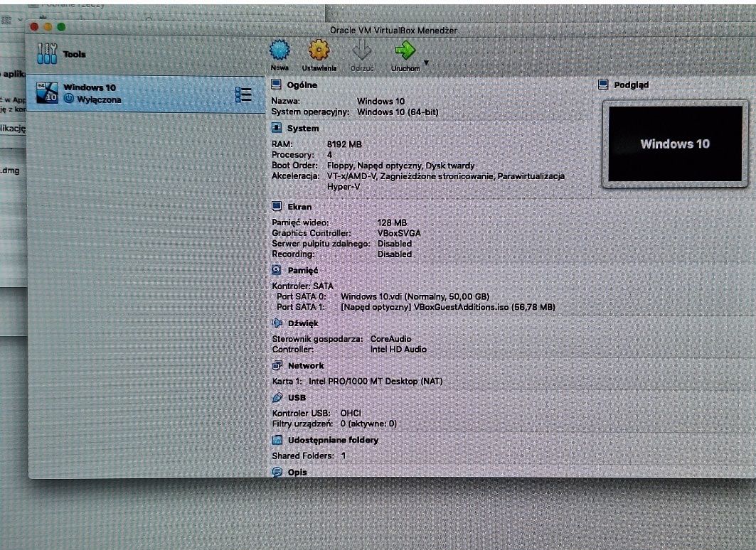Viewport: 756px width, 550px height.
Task: Open the System section header
Action: coord(303,129)
